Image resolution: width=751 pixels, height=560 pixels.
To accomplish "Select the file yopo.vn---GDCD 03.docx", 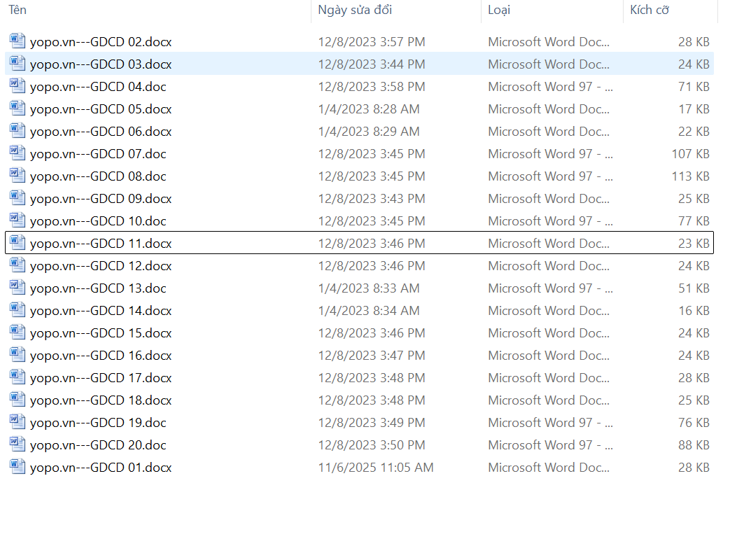I will [x=101, y=64].
